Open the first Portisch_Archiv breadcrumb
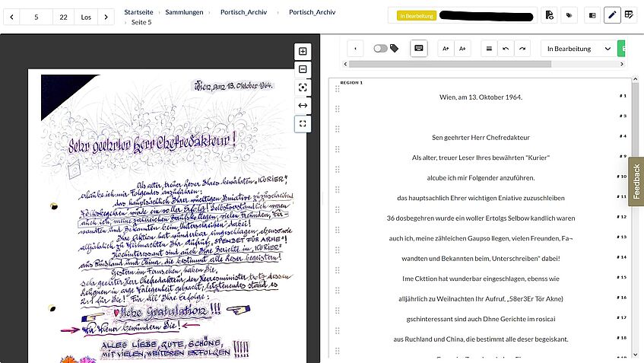 (243, 12)
